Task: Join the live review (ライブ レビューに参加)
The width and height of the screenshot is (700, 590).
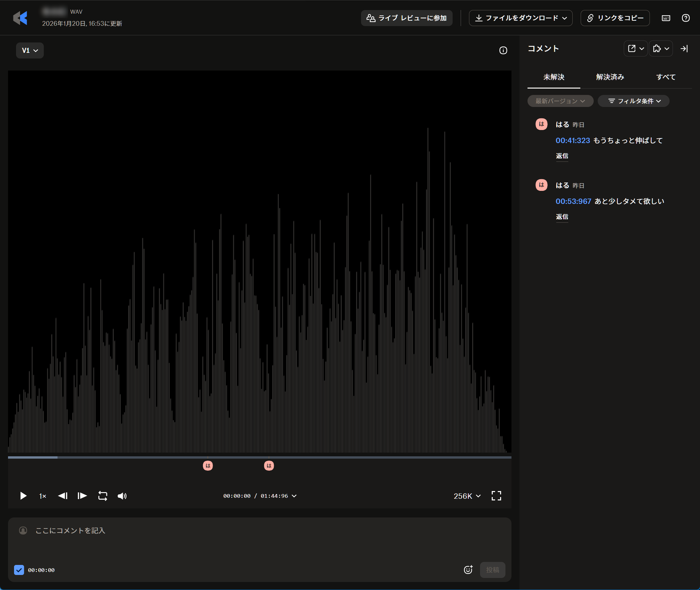Action: click(407, 18)
